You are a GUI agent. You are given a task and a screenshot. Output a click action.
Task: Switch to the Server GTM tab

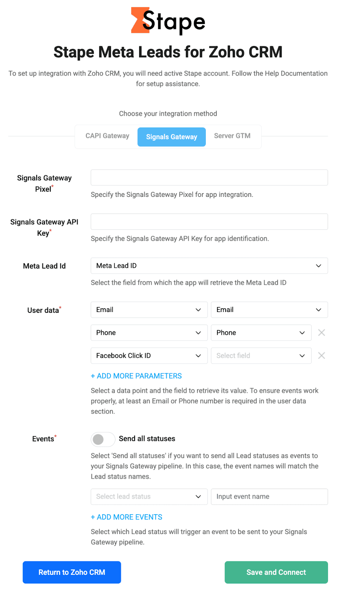coord(232,136)
